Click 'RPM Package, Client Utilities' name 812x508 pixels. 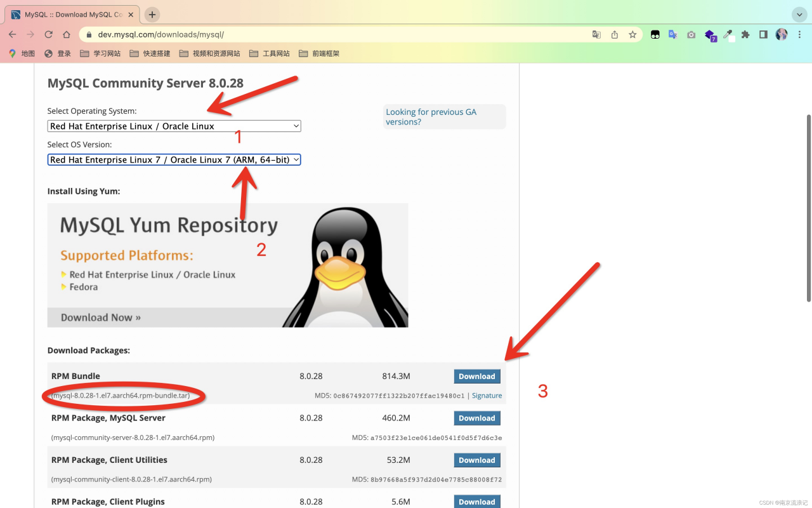[109, 460]
